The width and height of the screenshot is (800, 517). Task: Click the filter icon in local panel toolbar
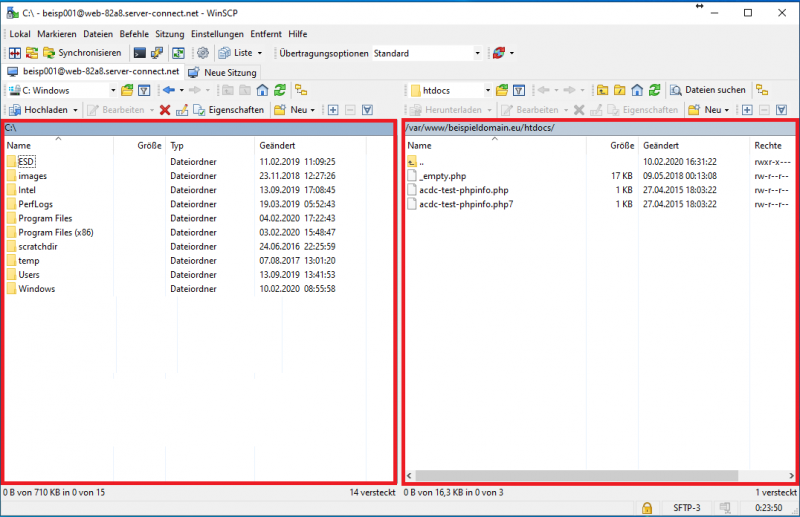coord(144,91)
